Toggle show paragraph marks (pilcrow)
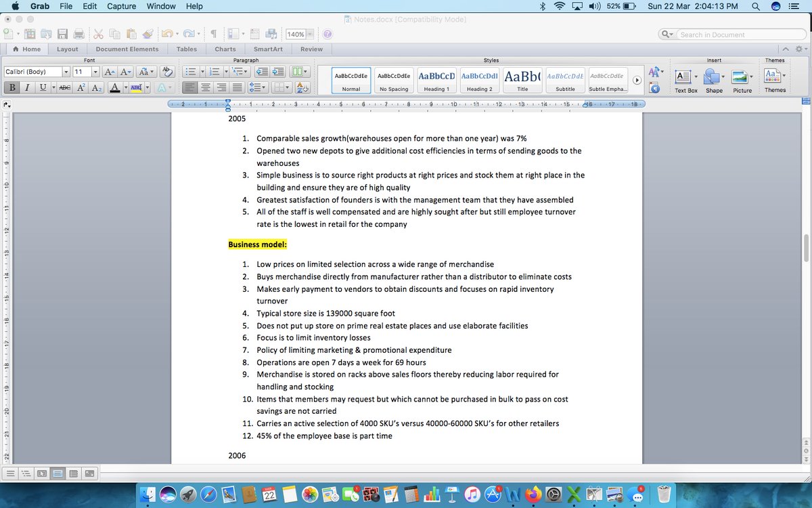 click(213, 34)
